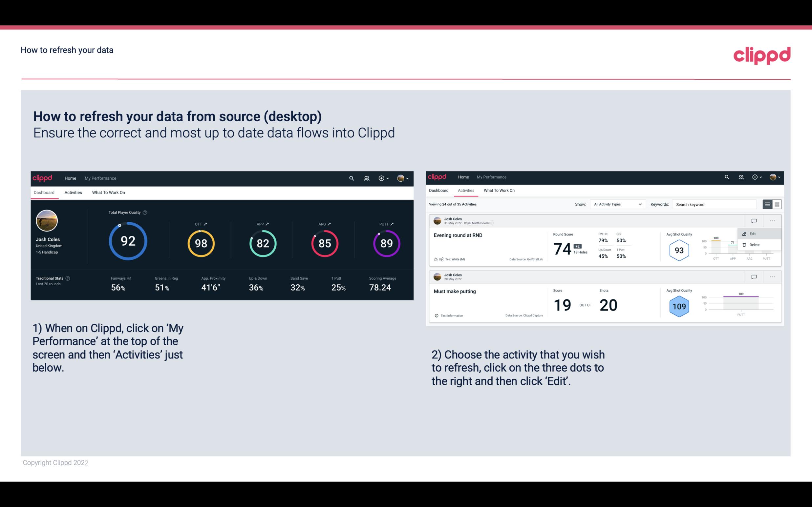Select the Activities tab in right panel
This screenshot has width=812, height=507.
click(x=465, y=191)
